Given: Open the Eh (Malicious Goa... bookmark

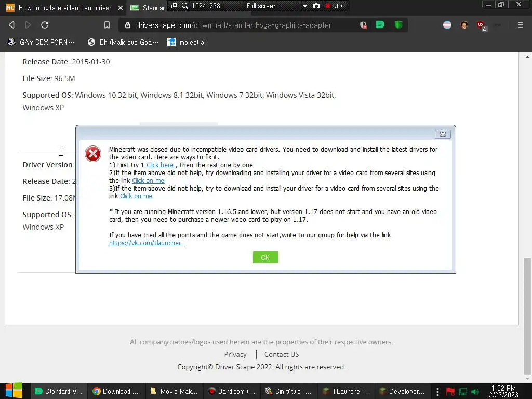Looking at the screenshot, I should [x=123, y=42].
